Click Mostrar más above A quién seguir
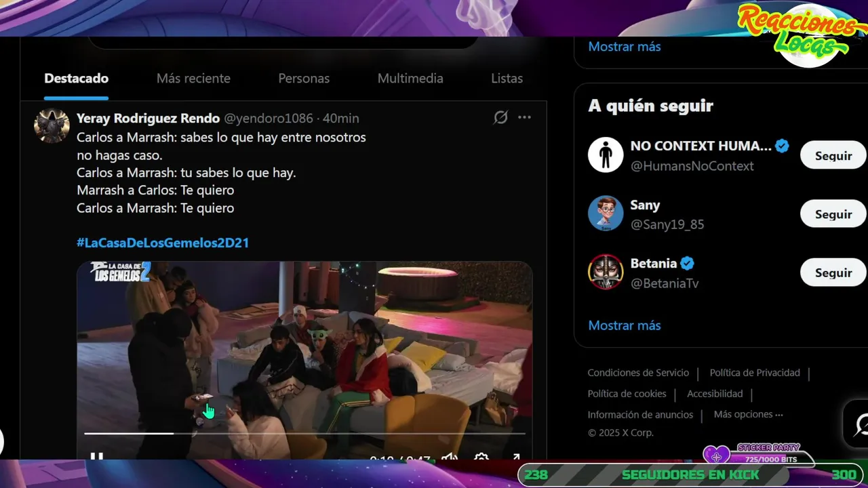 coord(625,47)
